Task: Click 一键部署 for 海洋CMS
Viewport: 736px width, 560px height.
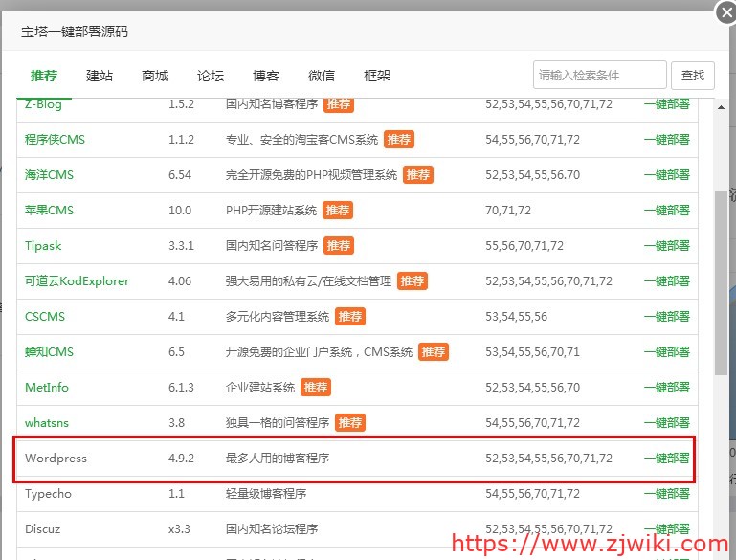Action: (666, 175)
